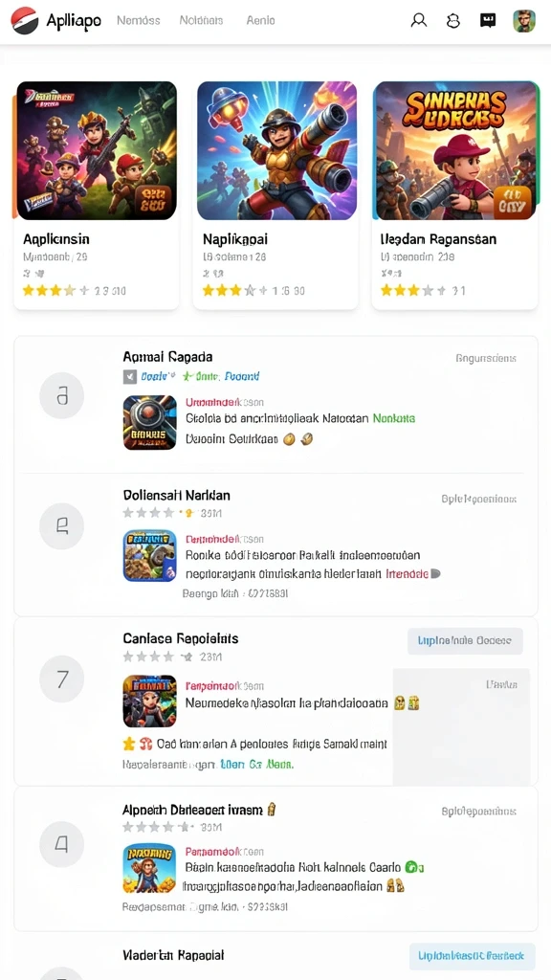Click the octagon badge icon in header

tap(453, 21)
